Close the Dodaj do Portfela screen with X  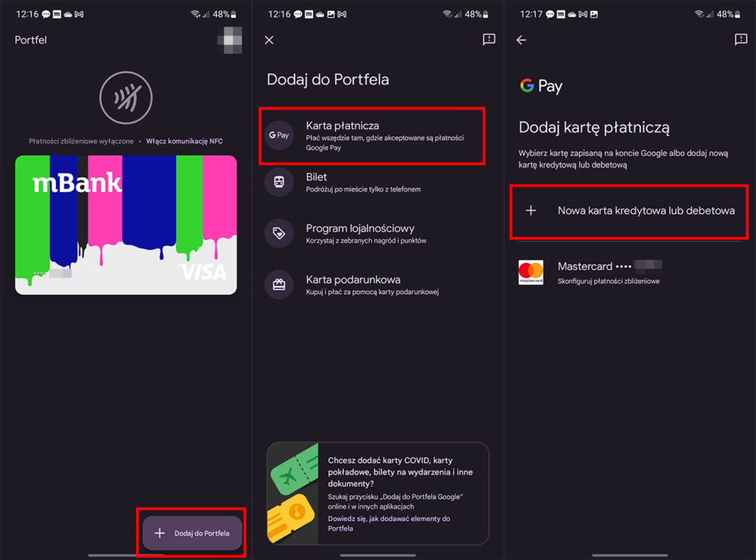pos(269,40)
